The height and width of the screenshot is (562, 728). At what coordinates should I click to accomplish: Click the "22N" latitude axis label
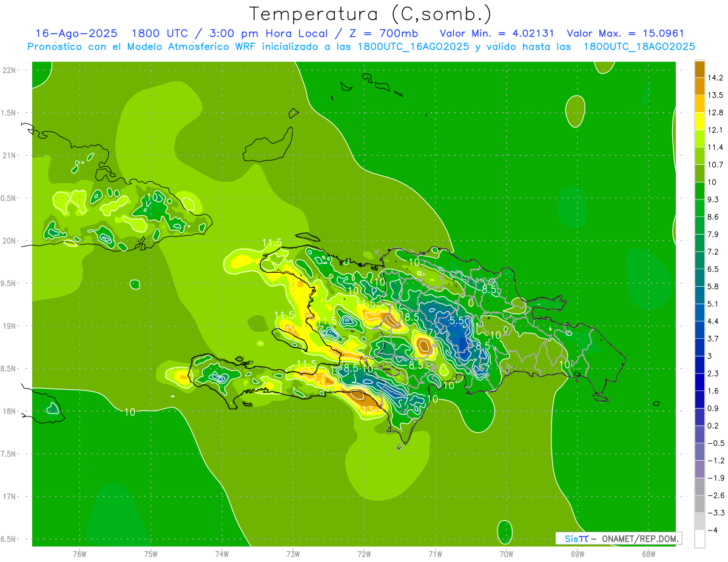[10, 70]
